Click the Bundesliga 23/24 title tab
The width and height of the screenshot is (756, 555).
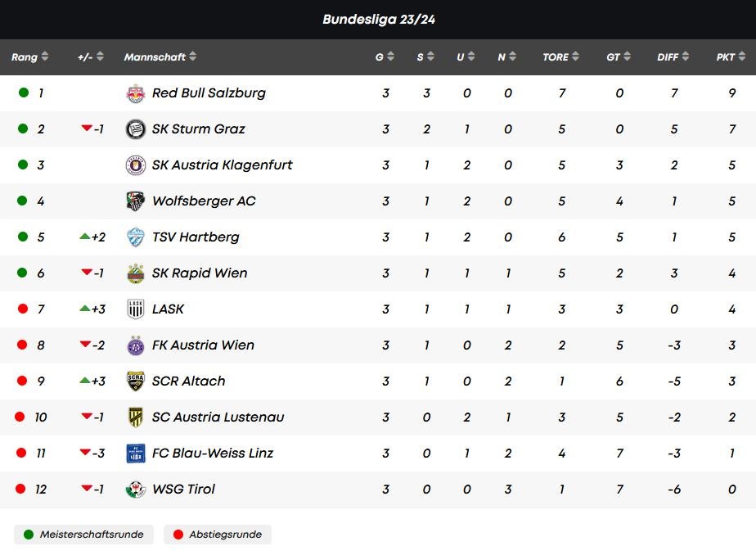[x=378, y=20]
